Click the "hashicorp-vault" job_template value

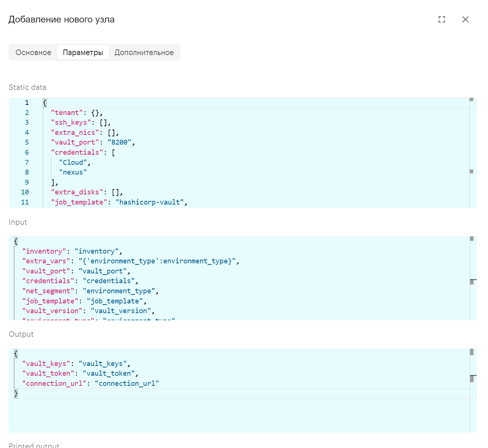(150, 202)
